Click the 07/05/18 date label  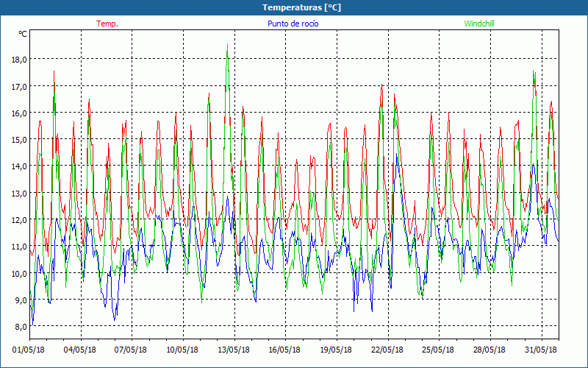[131, 350]
